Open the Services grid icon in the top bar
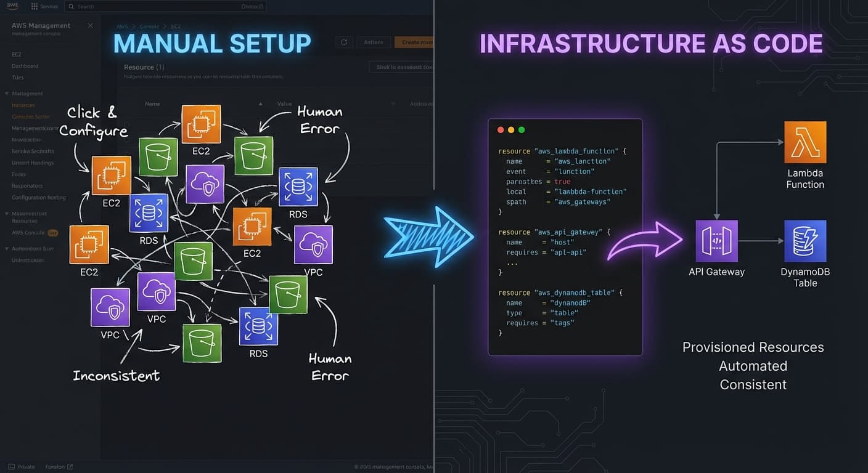The width and height of the screenshot is (868, 473). pos(33,6)
